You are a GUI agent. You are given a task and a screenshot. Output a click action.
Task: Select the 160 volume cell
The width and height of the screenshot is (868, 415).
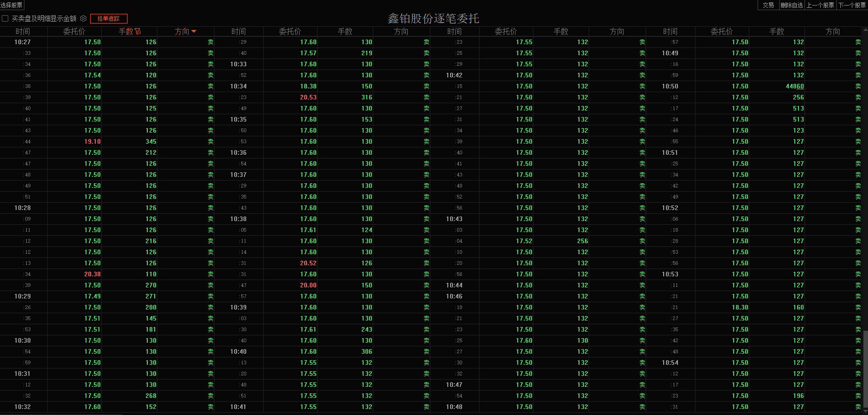[x=799, y=307]
